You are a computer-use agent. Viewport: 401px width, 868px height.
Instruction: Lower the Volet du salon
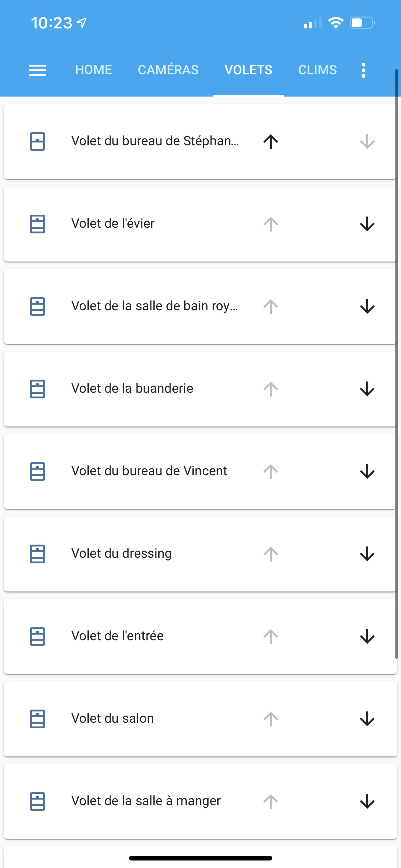click(x=367, y=719)
